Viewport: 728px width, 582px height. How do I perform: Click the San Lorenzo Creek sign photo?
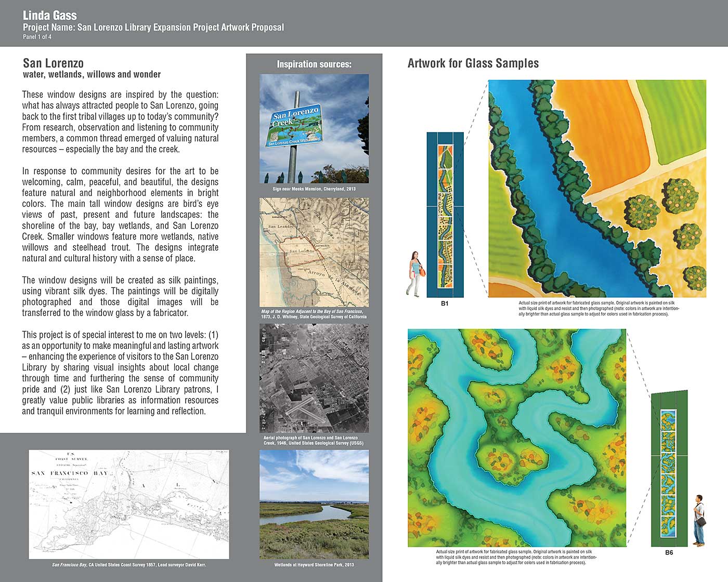pyautogui.click(x=314, y=128)
